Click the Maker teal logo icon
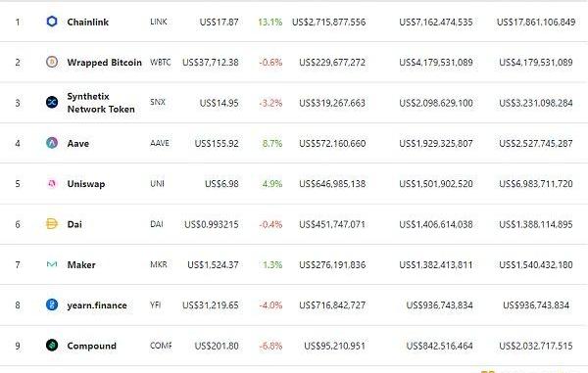Screen dimensions: 588x373 click(52, 264)
